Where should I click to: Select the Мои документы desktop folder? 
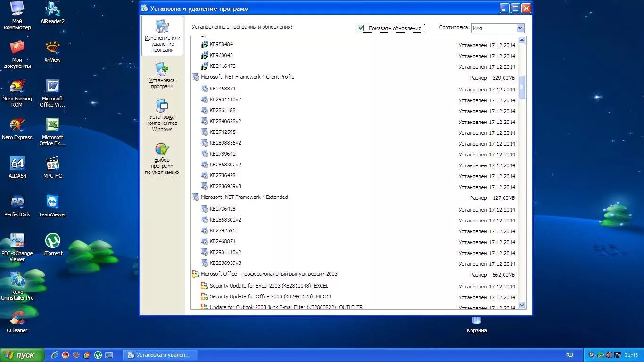click(x=17, y=54)
